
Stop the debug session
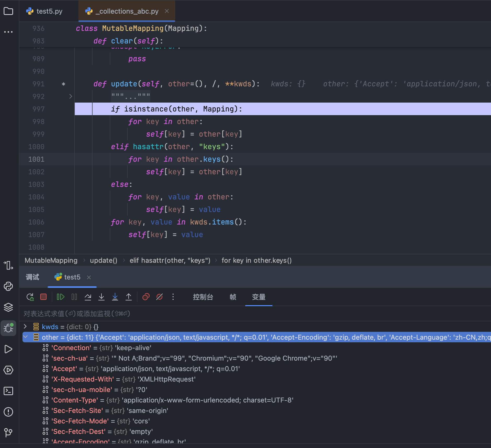click(x=43, y=297)
